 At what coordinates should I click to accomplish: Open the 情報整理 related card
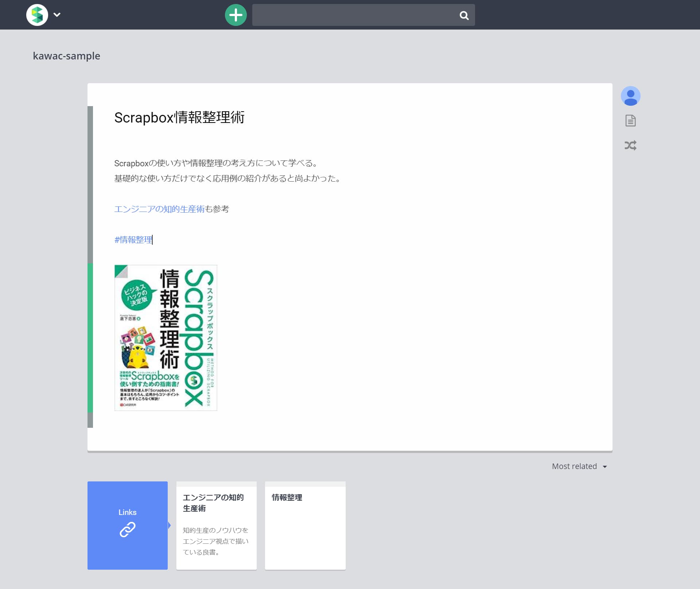(305, 526)
